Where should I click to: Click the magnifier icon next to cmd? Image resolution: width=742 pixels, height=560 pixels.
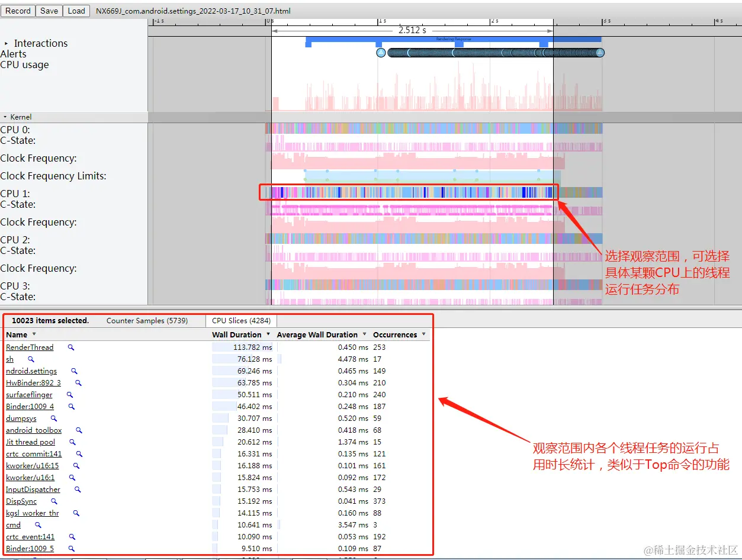(x=38, y=525)
